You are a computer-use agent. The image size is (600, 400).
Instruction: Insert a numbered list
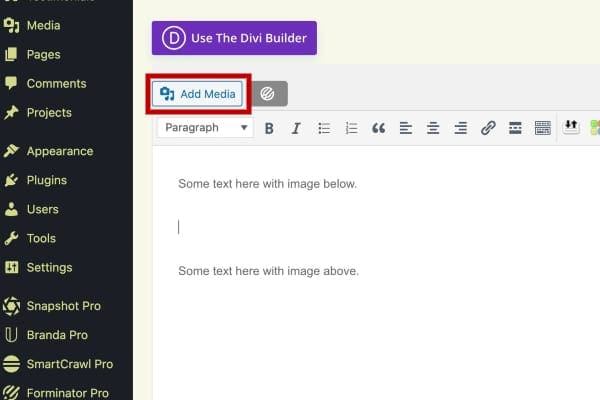351,128
